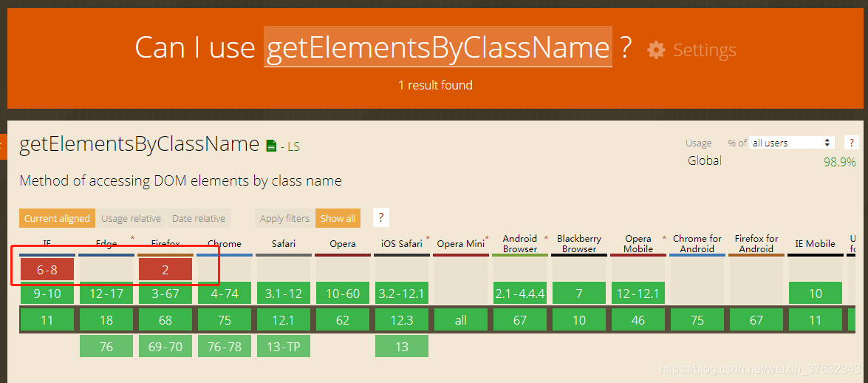
Task: Select the future Safari 13-TP cell
Action: 284,347
